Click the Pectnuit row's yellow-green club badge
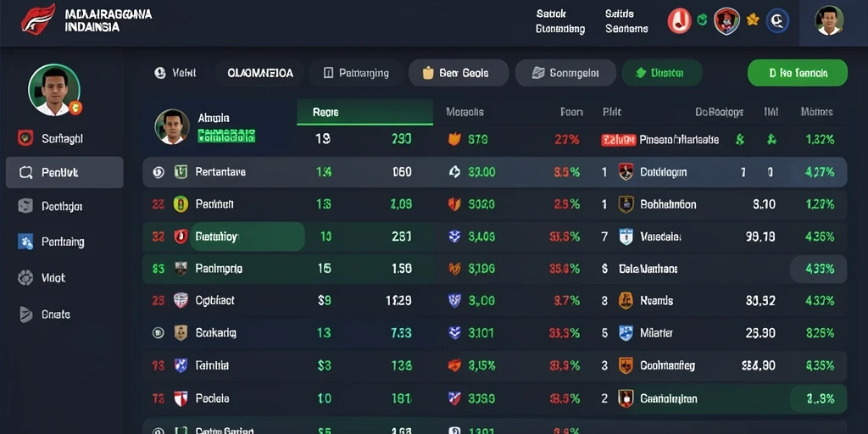868x434 pixels. point(181,204)
